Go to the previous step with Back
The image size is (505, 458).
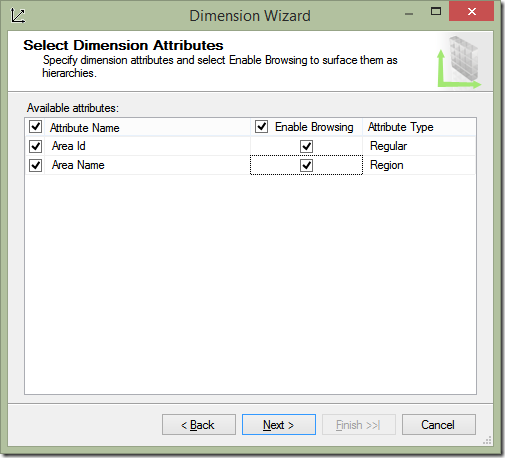tap(199, 425)
